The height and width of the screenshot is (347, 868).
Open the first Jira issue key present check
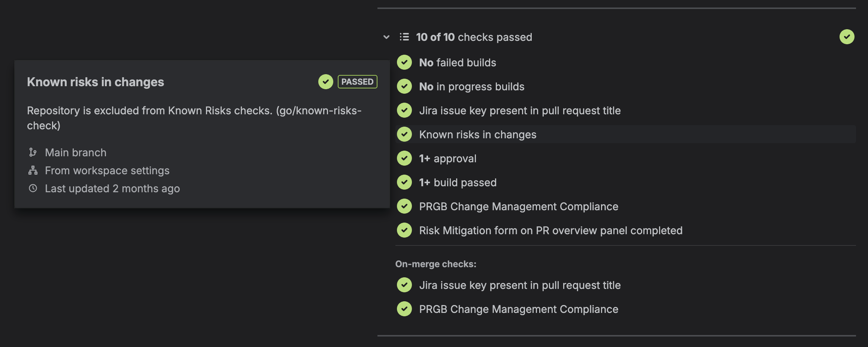click(x=520, y=111)
